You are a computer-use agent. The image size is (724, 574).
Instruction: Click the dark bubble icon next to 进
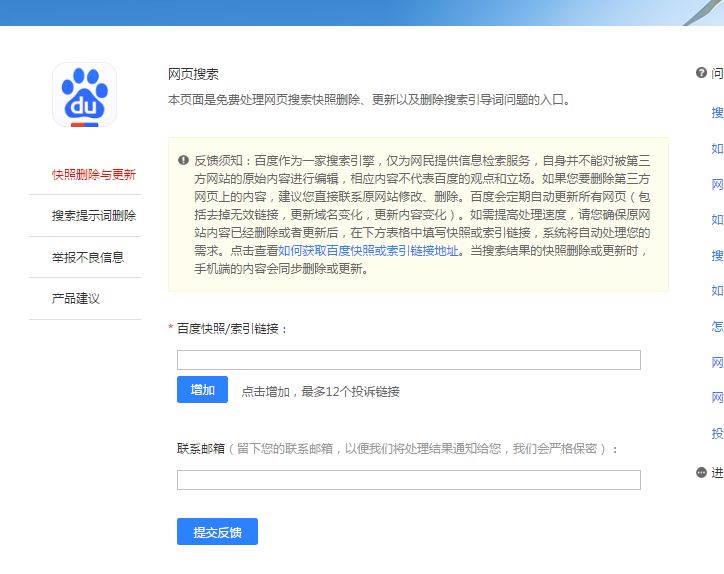click(x=701, y=472)
